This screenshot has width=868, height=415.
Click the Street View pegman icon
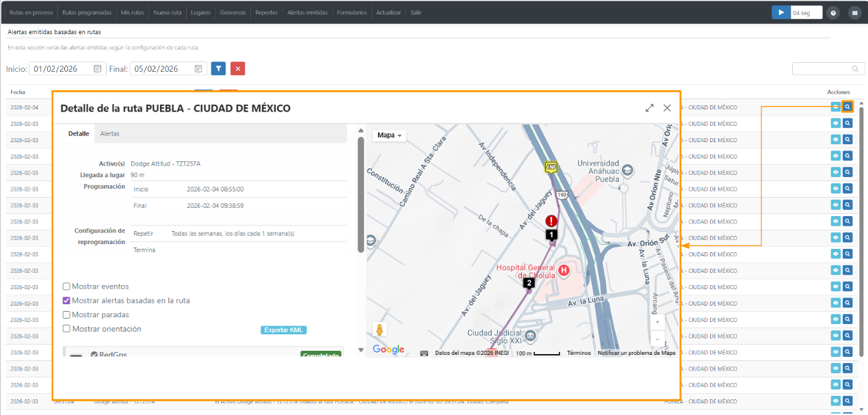[380, 330]
